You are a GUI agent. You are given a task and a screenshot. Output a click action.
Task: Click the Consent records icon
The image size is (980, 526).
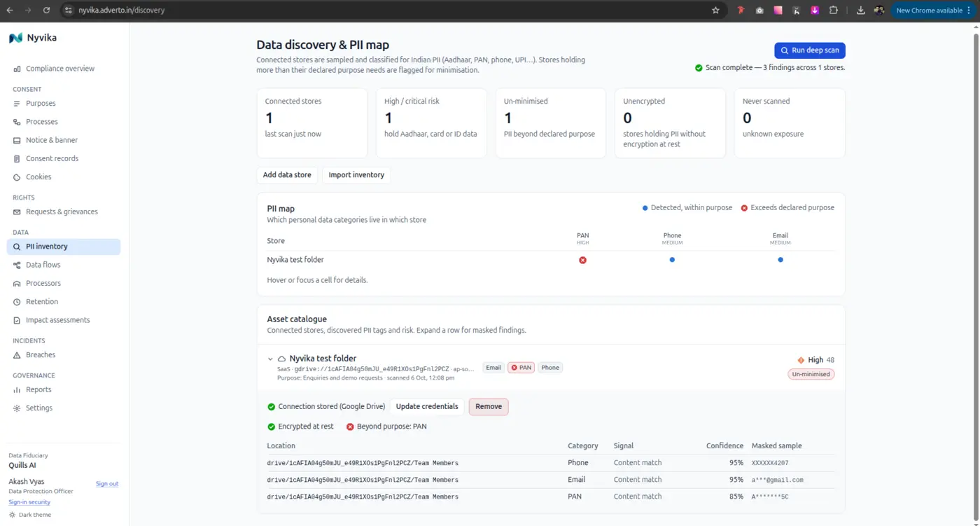[x=17, y=158]
